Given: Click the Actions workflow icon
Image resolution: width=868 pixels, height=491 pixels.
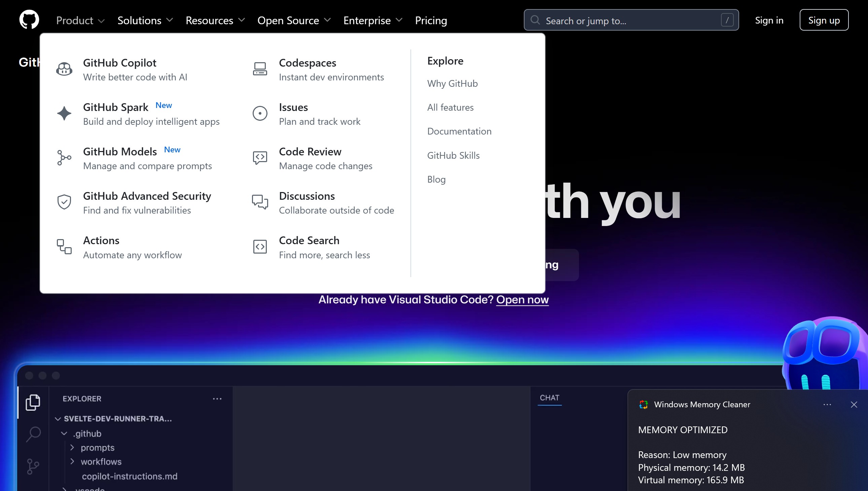Looking at the screenshot, I should pos(64,247).
